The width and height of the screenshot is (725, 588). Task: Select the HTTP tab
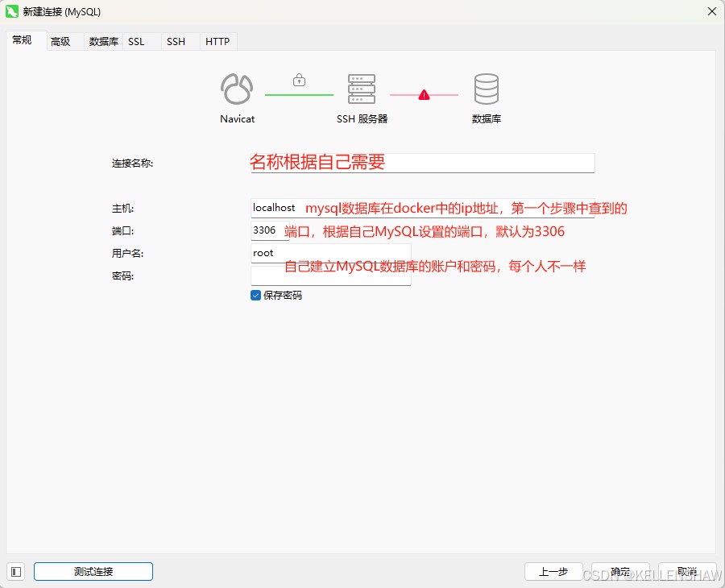pos(217,41)
